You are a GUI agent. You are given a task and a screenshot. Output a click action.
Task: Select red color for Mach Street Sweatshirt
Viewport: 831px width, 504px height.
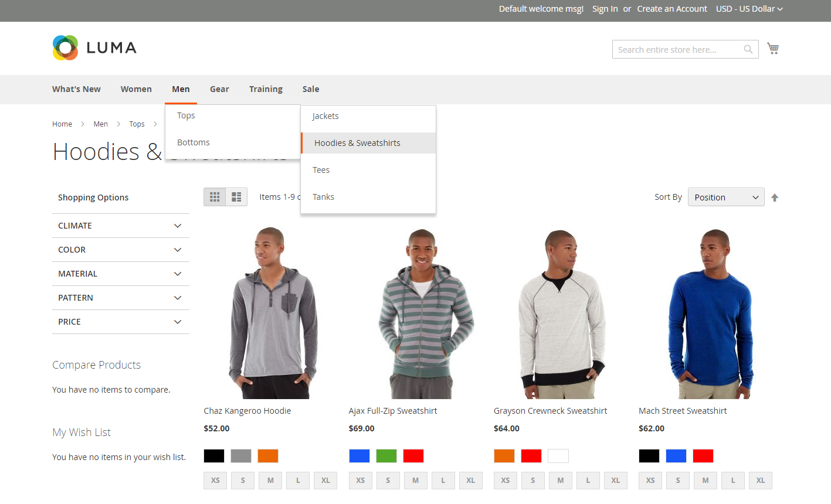pos(703,456)
